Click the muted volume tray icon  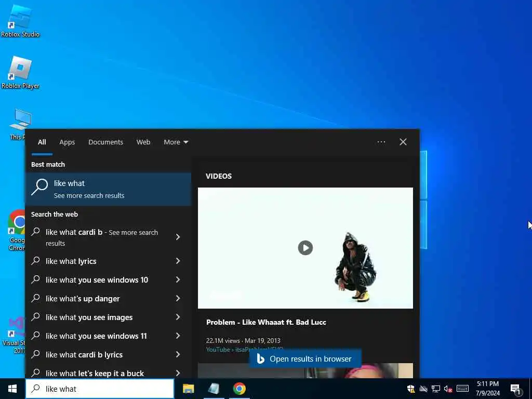[448, 389]
